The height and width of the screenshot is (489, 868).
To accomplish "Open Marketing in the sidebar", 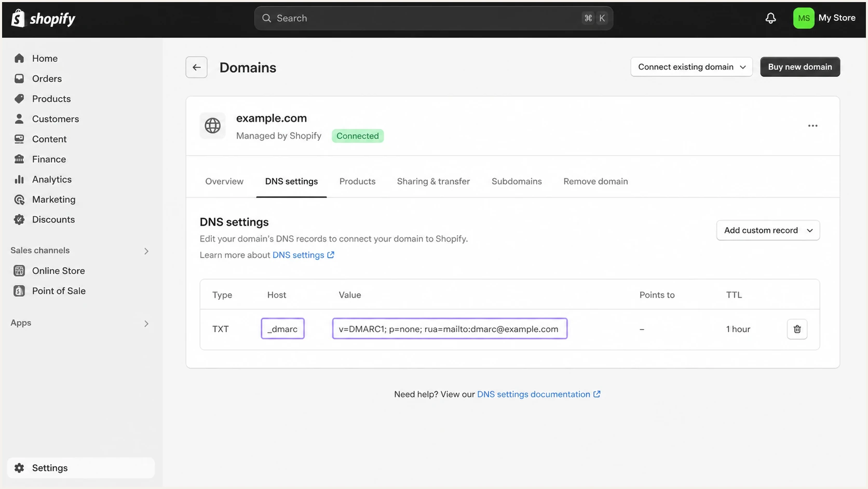I will [x=53, y=200].
